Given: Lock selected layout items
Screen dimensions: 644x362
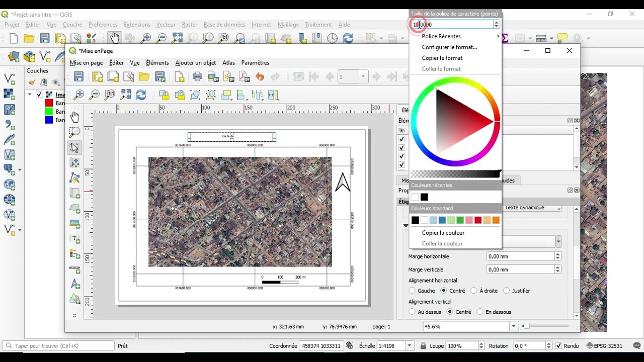Looking at the screenshot, I should pos(164,95).
